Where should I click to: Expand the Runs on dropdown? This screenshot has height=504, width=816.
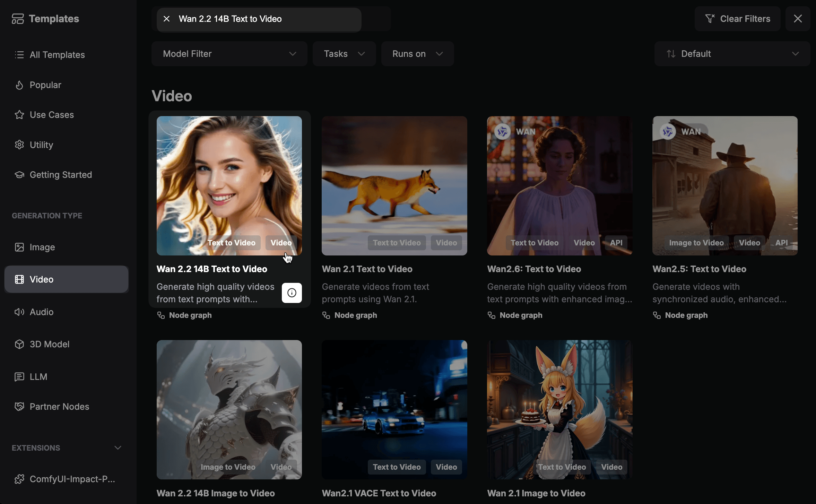[x=417, y=54]
